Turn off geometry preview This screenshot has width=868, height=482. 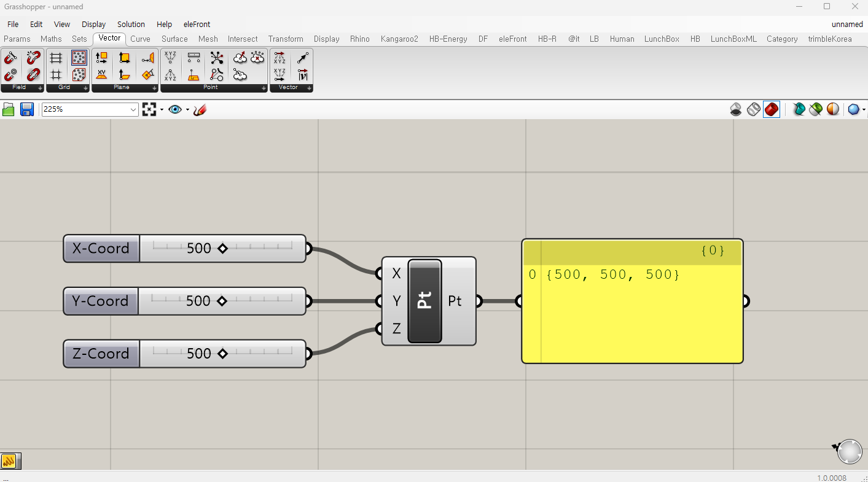pos(735,109)
